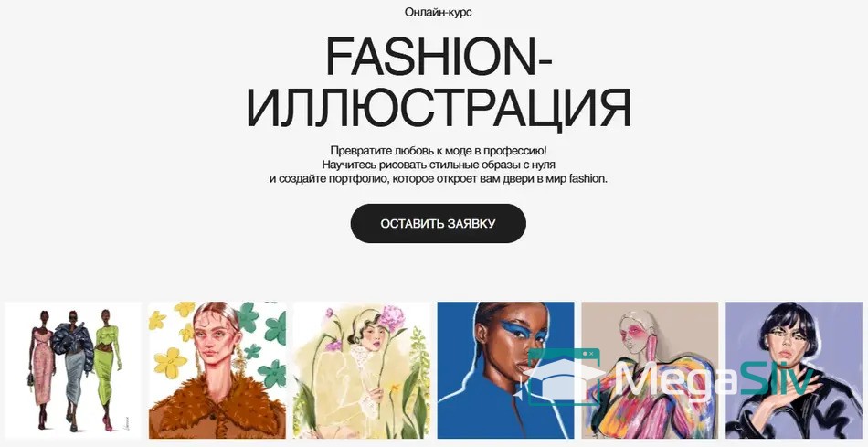Click the FASHION- heading line
The image size is (868, 447).
point(438,57)
